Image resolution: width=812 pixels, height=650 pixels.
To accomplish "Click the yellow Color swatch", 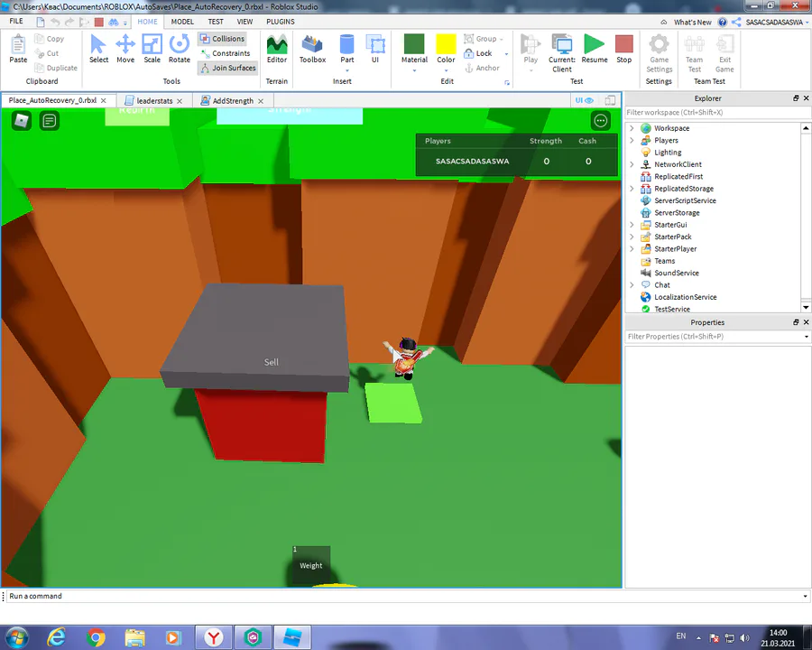I will pos(446,43).
